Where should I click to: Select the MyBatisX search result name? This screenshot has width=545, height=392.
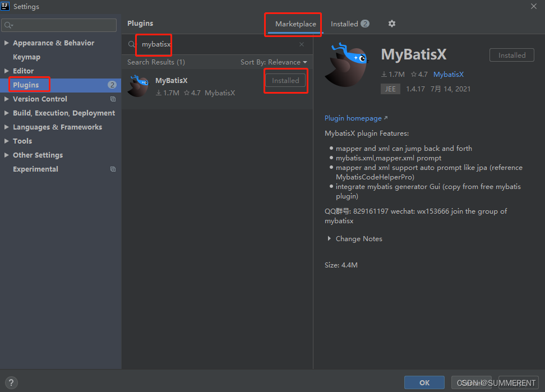pos(172,81)
